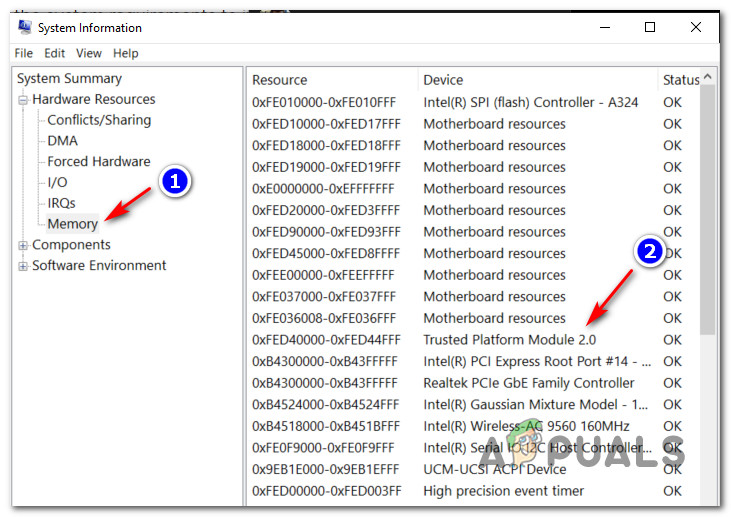731x517 pixels.
Task: Select Conflicts/Sharing in the tree
Action: [99, 120]
